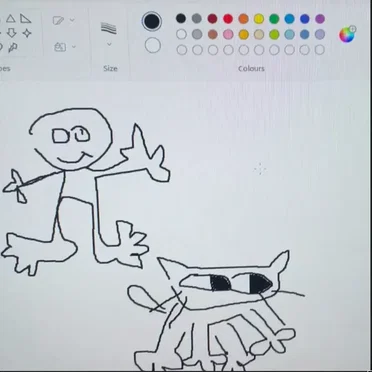Pick the white swatch in the palette
This screenshot has height=372, width=372.
(181, 34)
